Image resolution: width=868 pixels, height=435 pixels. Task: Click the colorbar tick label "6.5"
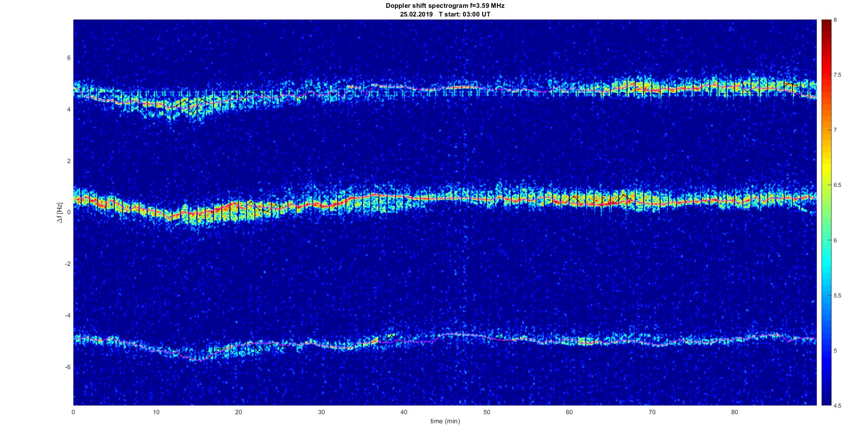[x=838, y=185]
